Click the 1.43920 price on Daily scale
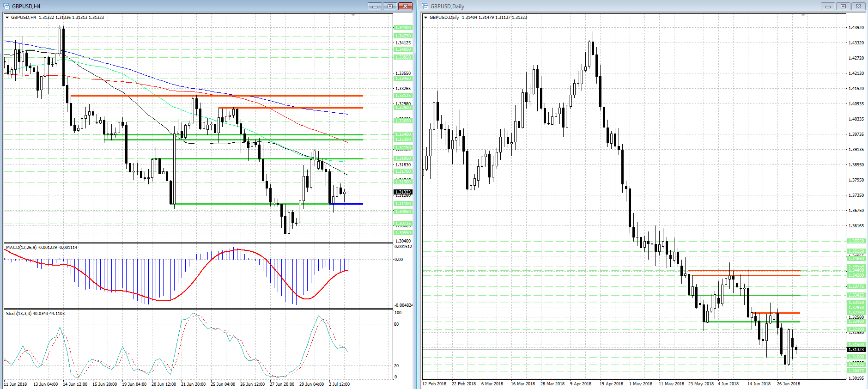This screenshot has width=868, height=389. point(856,28)
